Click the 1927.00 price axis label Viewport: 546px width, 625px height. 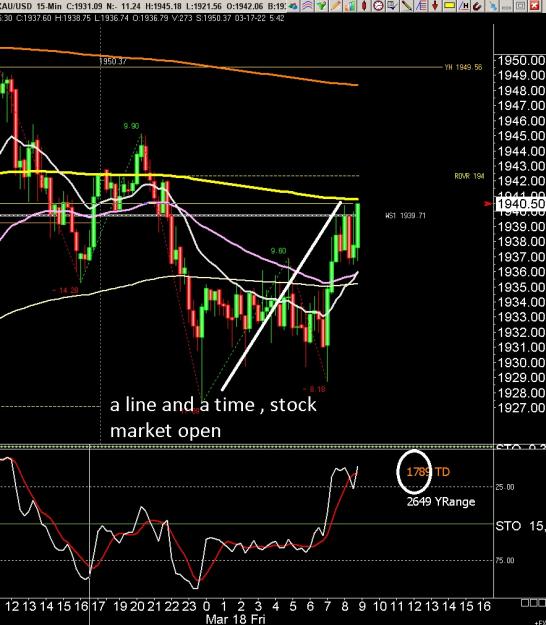tap(521, 408)
